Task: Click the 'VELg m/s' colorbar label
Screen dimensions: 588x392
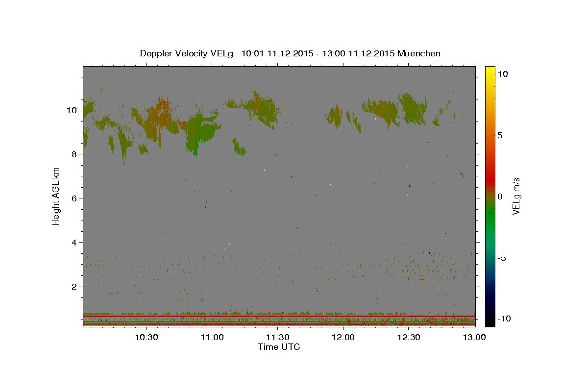Action: coord(516,196)
